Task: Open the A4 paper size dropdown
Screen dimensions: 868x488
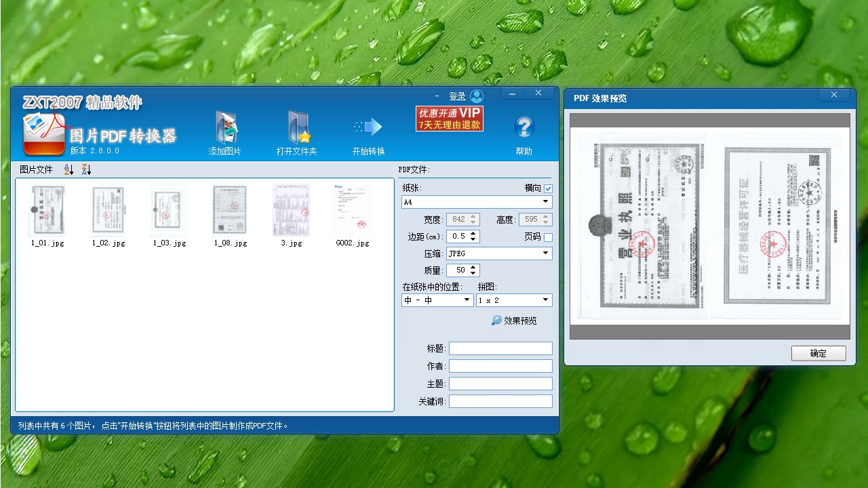Action: (476, 201)
